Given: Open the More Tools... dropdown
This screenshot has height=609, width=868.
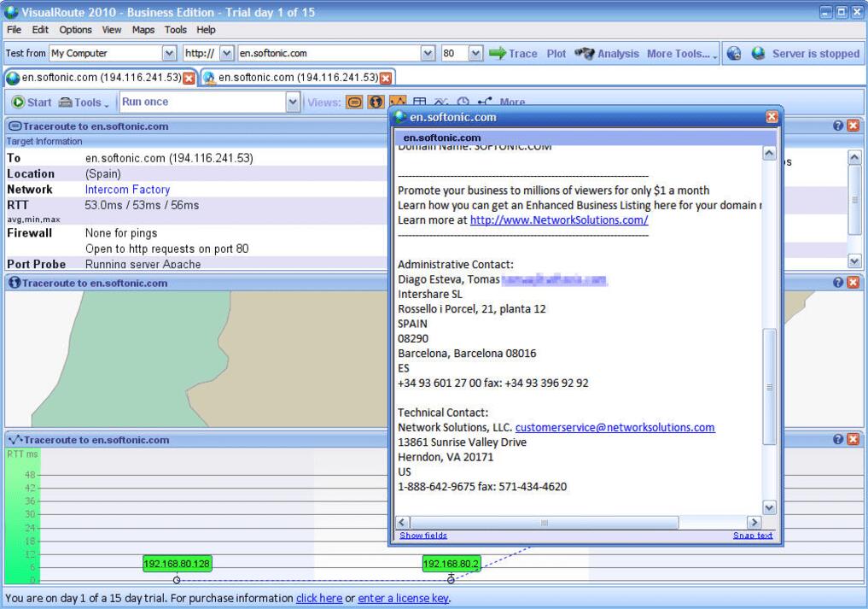Looking at the screenshot, I should tap(682, 54).
